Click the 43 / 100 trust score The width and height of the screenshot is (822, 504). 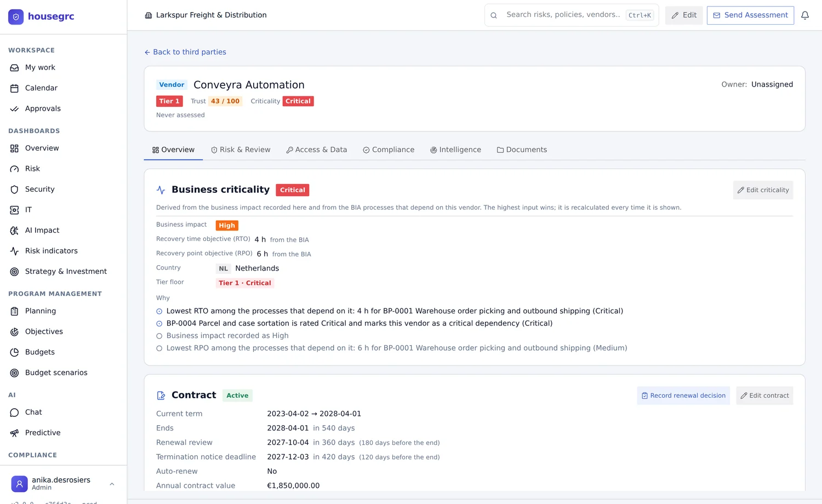point(225,101)
